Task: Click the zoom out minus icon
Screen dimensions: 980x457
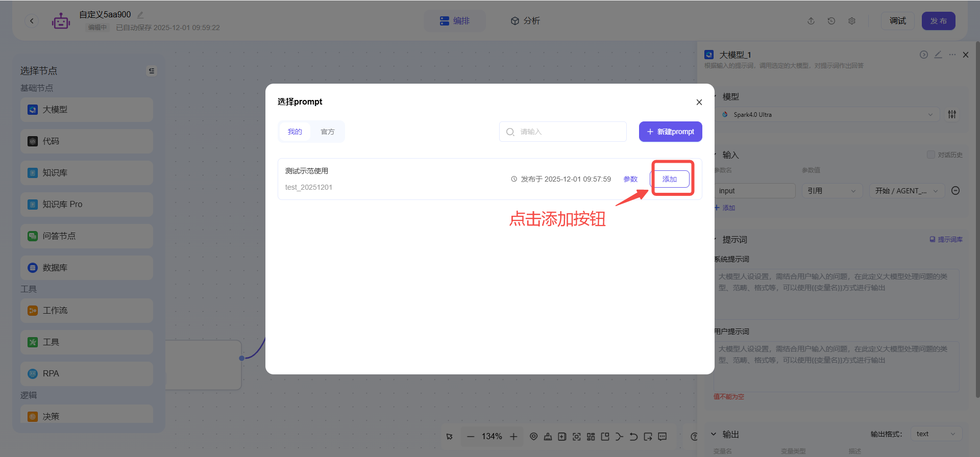Action: pyautogui.click(x=471, y=437)
